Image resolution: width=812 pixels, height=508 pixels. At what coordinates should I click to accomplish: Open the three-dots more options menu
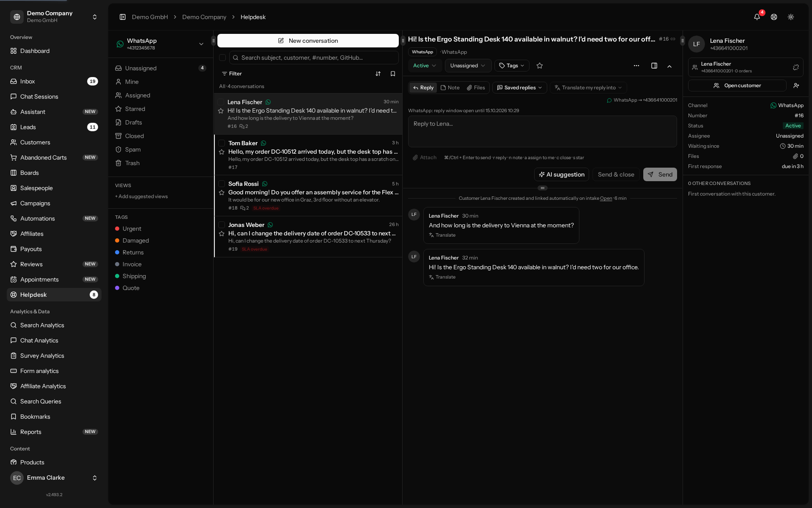(x=636, y=66)
